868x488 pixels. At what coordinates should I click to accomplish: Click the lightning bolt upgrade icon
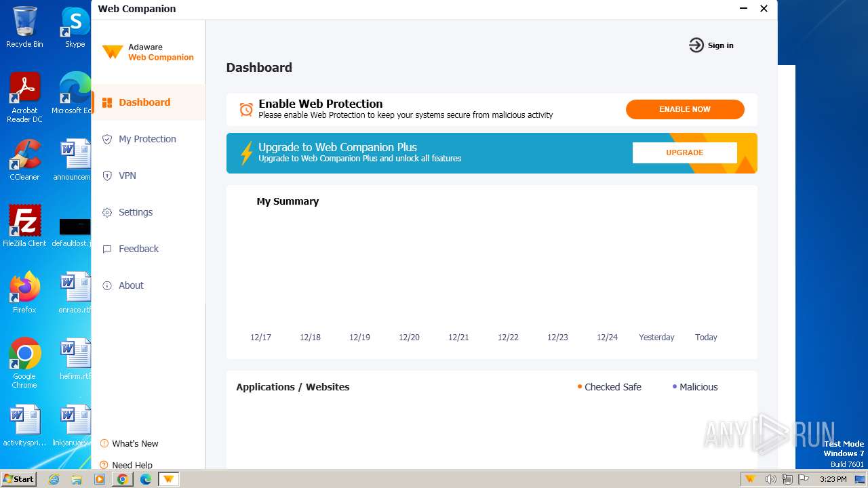tap(247, 153)
